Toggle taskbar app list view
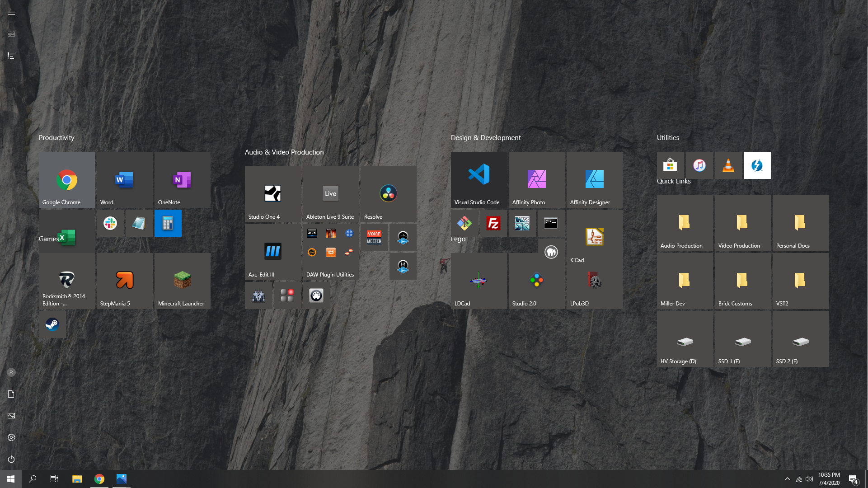The image size is (868, 488). click(x=11, y=56)
